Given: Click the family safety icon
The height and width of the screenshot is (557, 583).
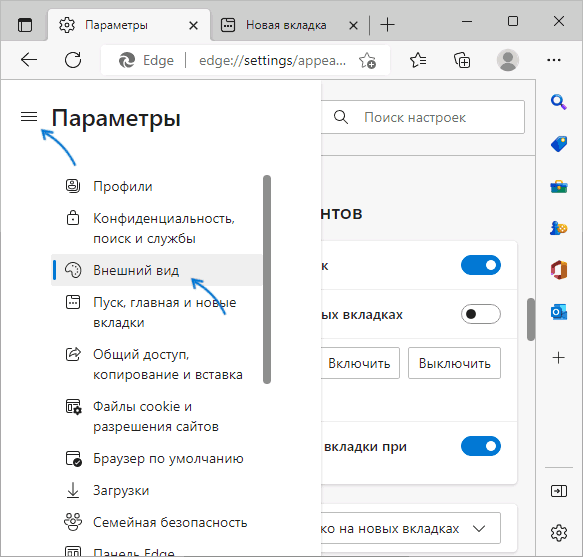Looking at the screenshot, I should pos(73,522).
